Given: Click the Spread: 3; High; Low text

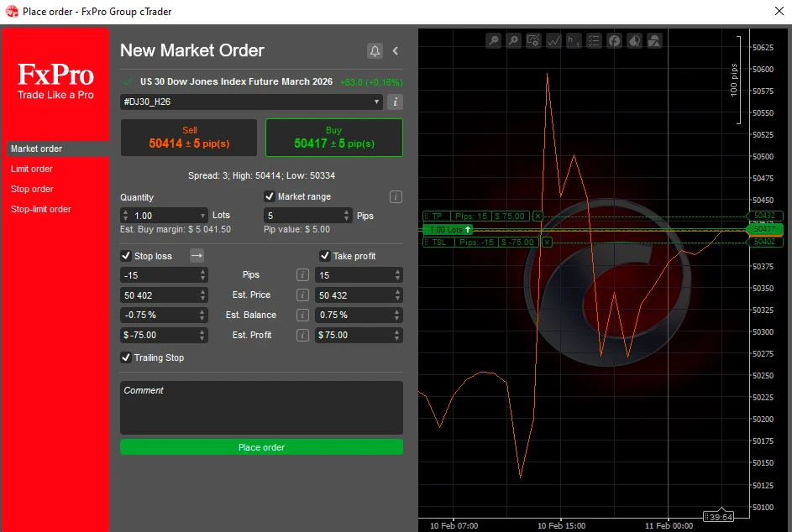Looking at the screenshot, I should [262, 175].
